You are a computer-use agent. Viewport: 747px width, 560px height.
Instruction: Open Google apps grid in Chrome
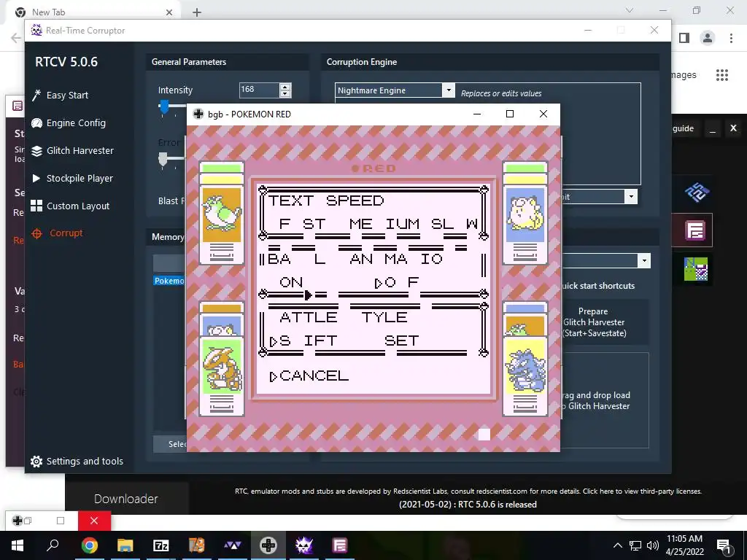click(x=721, y=75)
